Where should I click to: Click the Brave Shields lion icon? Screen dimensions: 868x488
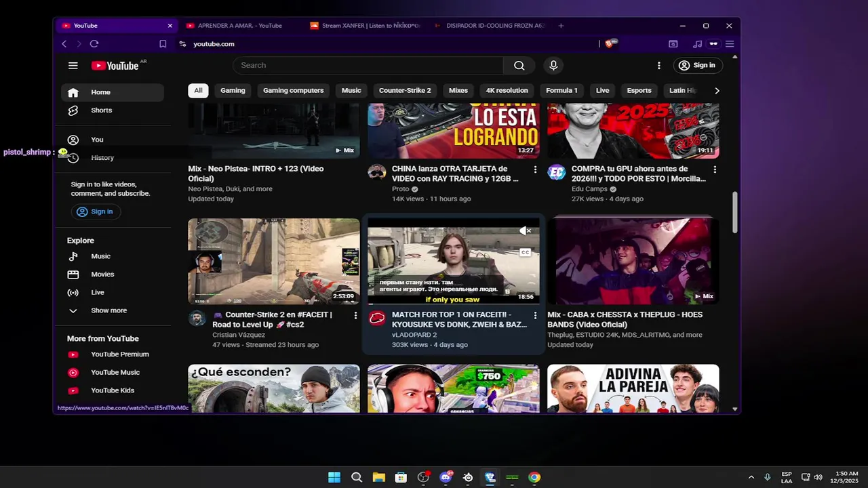coord(611,43)
